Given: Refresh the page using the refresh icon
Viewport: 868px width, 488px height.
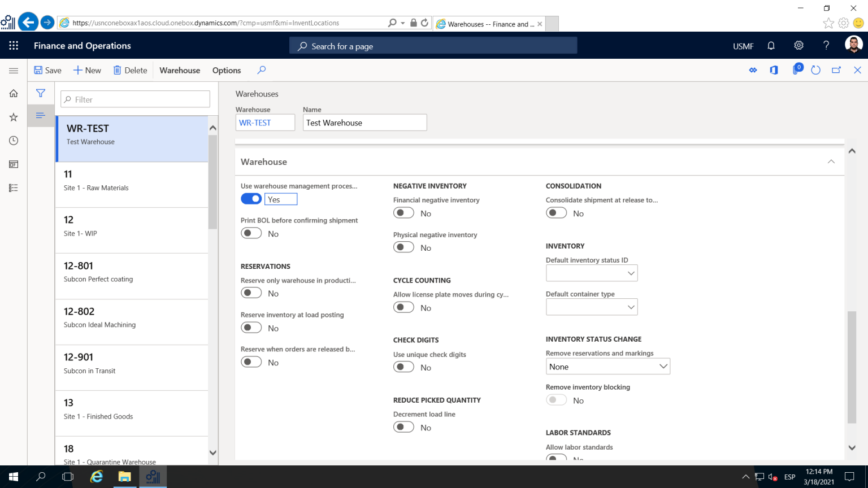Looking at the screenshot, I should 815,69.
